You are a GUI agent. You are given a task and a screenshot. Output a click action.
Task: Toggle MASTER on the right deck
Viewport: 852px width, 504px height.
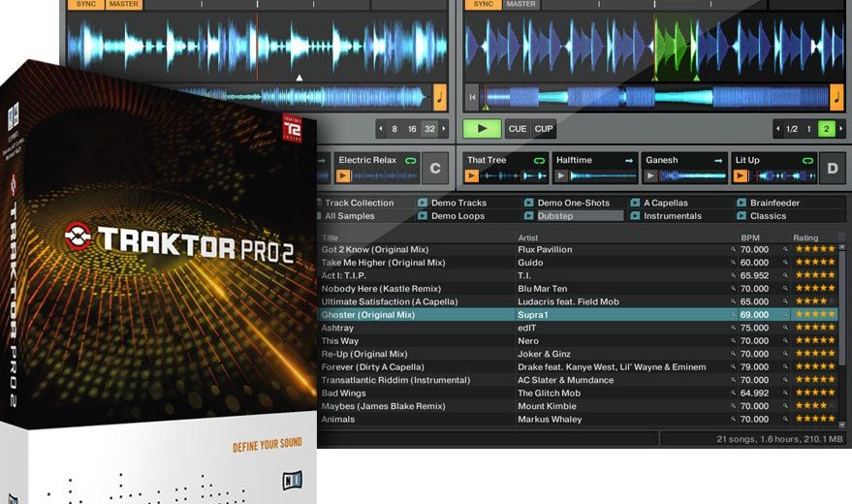tap(521, 5)
